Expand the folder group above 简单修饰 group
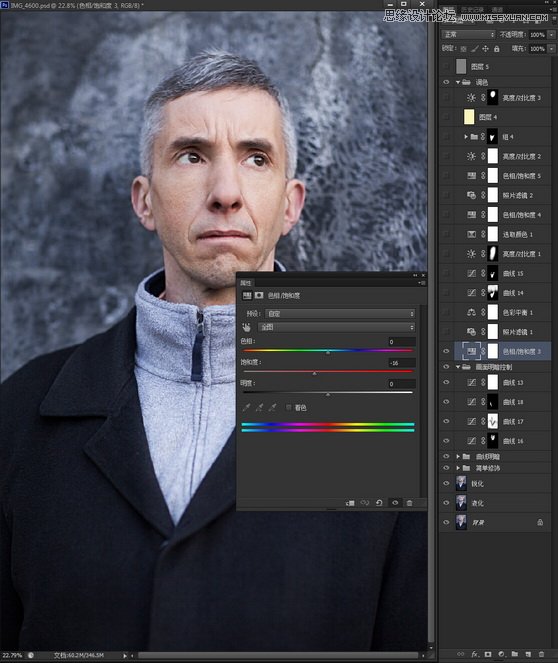The height and width of the screenshot is (663, 558). (x=458, y=457)
